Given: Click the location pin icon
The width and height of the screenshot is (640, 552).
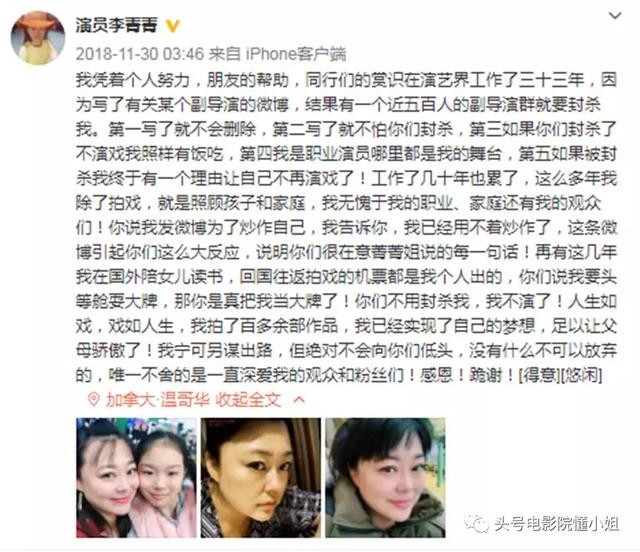Looking at the screenshot, I should tap(93, 400).
